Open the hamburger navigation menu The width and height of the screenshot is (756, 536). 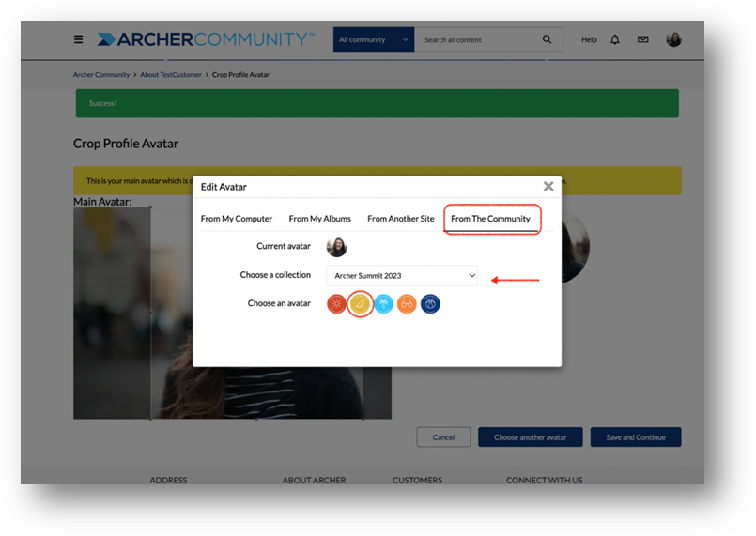coord(78,39)
